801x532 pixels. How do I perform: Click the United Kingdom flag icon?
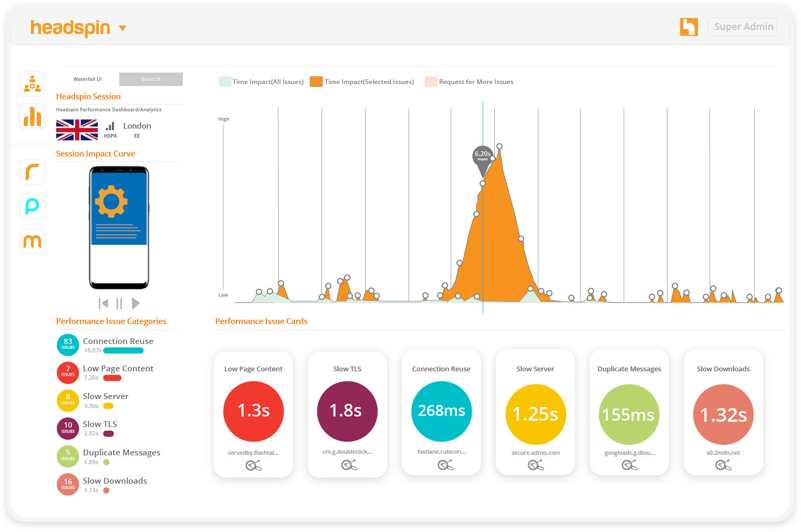point(77,130)
